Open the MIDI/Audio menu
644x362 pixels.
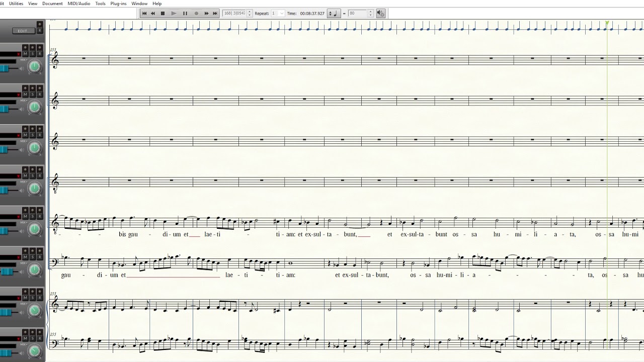(78, 4)
